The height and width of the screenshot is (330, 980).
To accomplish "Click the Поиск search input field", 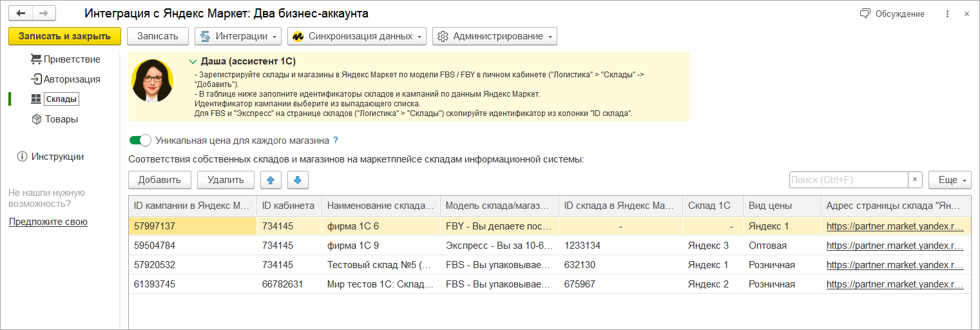I will tap(848, 180).
